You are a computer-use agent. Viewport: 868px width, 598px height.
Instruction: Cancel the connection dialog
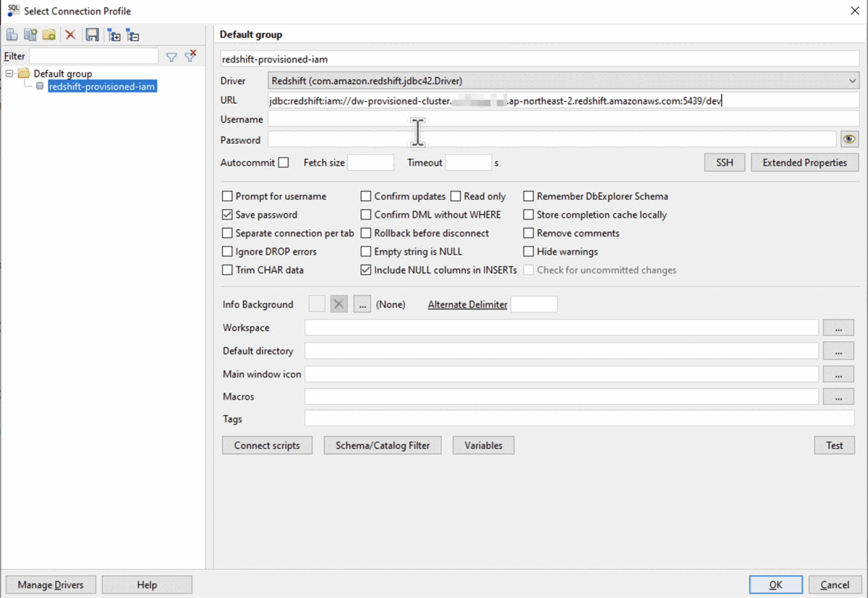tap(834, 585)
